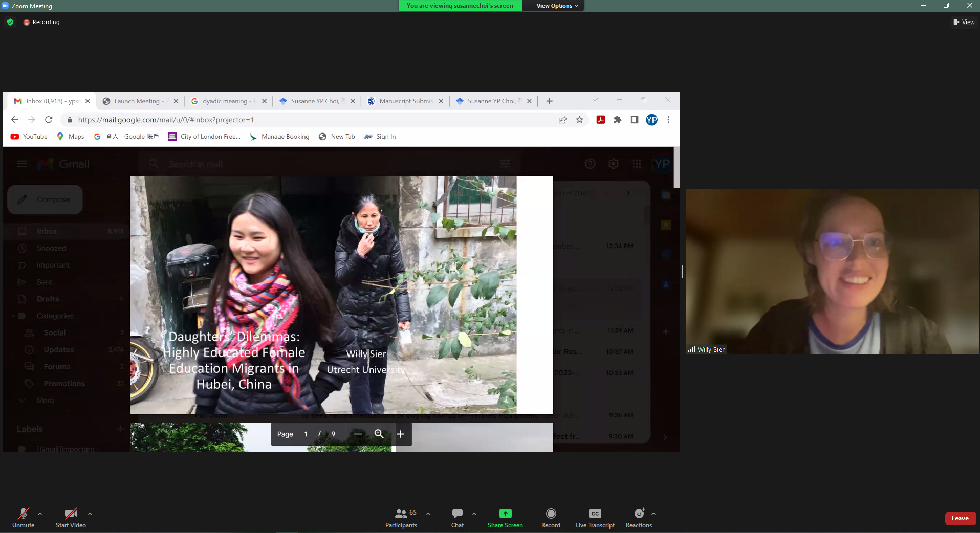The height and width of the screenshot is (533, 980).
Task: Go back in browser history
Action: pos(14,120)
